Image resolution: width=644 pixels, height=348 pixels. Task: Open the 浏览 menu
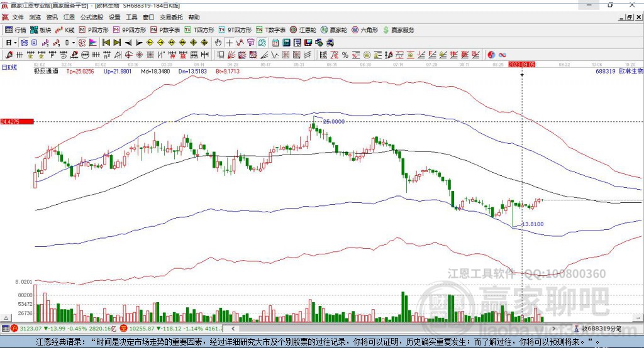pyautogui.click(x=35, y=17)
